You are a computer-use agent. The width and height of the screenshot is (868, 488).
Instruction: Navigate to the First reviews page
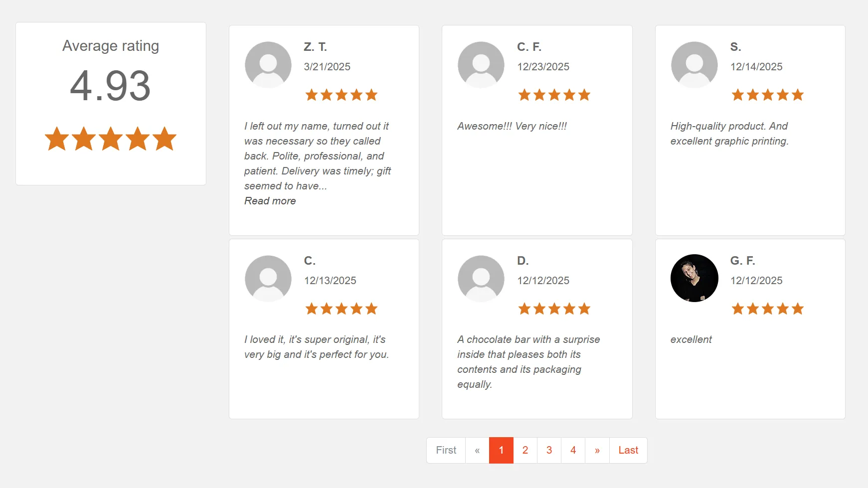click(x=445, y=450)
